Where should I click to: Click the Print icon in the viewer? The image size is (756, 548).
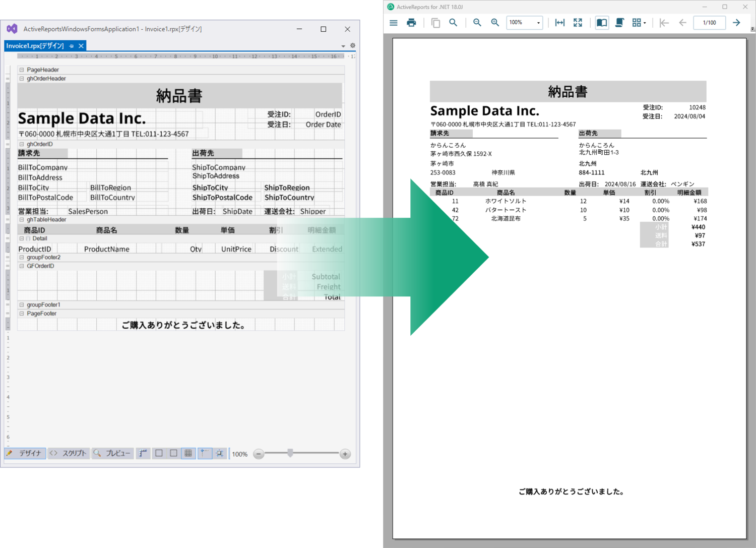tap(411, 23)
